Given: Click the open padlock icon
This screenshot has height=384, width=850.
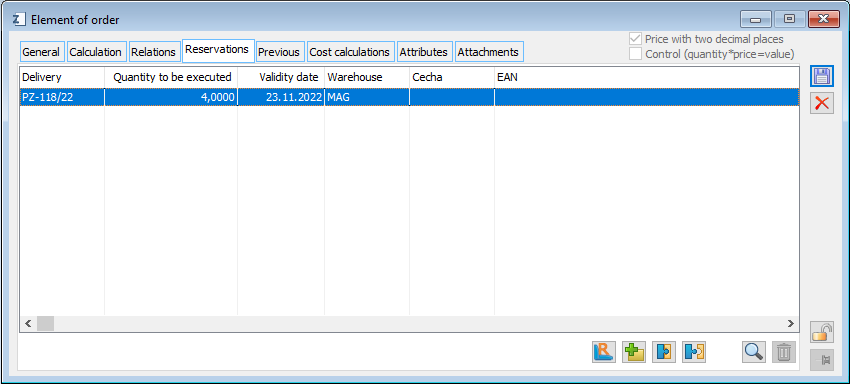Looking at the screenshot, I should tap(822, 331).
